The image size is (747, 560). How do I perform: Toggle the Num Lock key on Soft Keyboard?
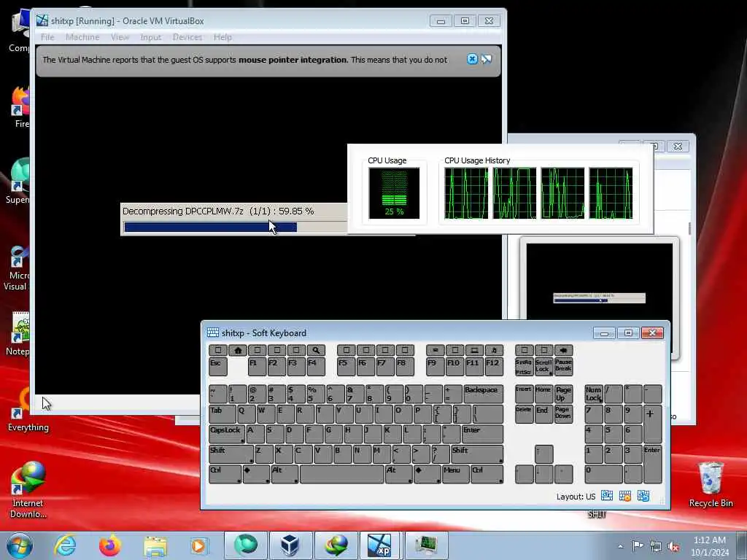pyautogui.click(x=594, y=394)
